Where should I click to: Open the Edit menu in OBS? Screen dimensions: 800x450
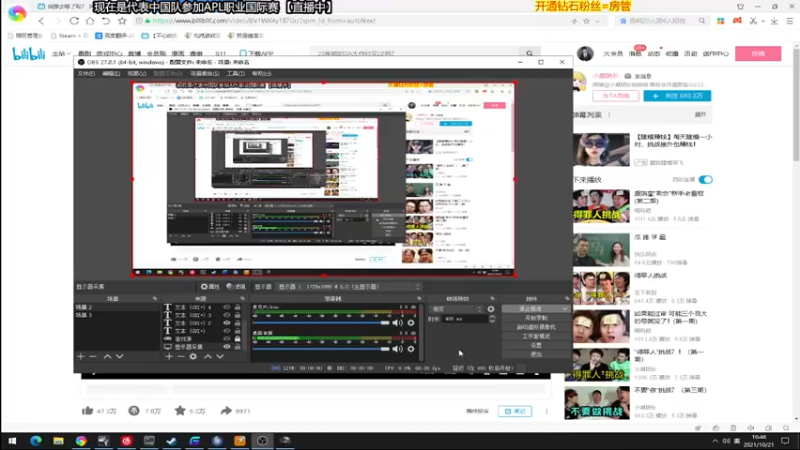point(111,73)
